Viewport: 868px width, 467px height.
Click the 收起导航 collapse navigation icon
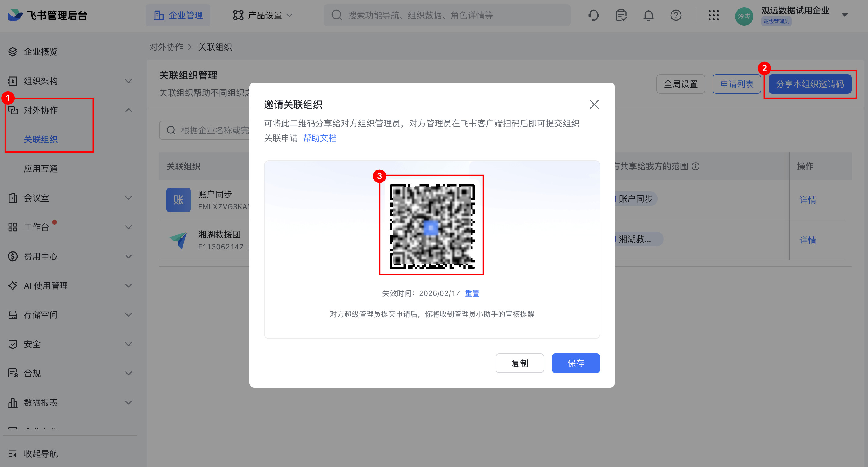(12, 454)
